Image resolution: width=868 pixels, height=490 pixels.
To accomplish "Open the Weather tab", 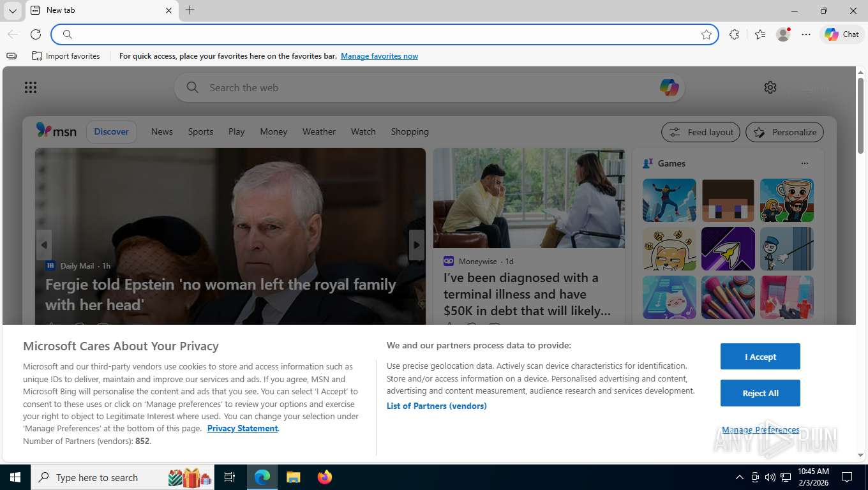I will tap(319, 131).
